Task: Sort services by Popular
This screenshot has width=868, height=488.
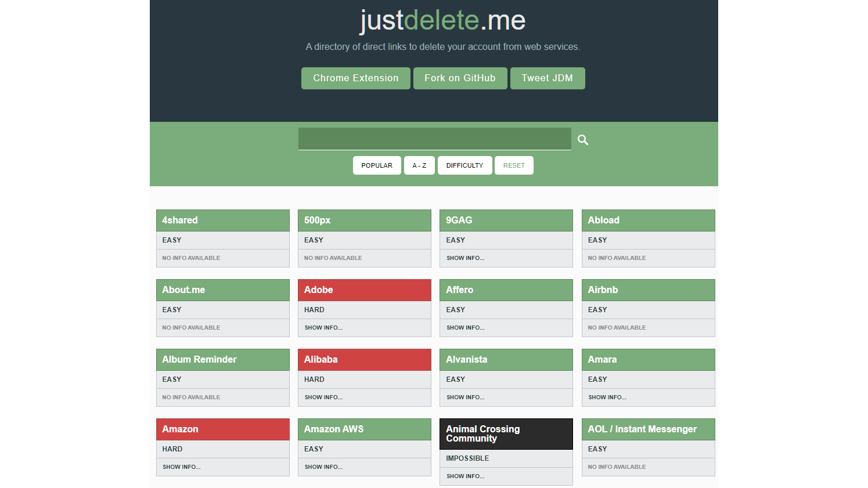Action: [x=377, y=165]
